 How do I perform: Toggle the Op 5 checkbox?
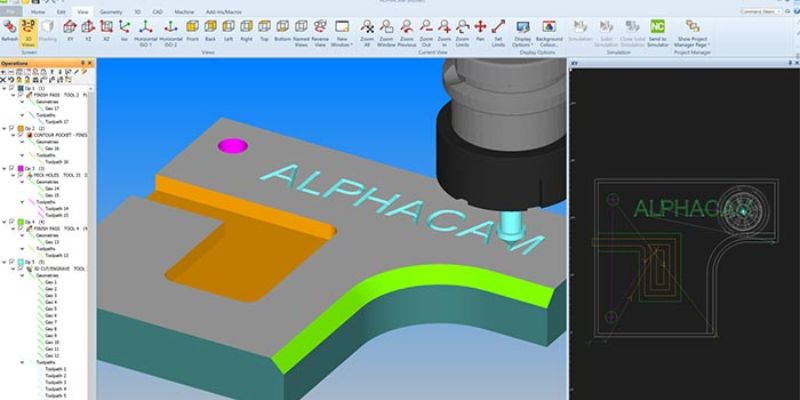coord(11,261)
